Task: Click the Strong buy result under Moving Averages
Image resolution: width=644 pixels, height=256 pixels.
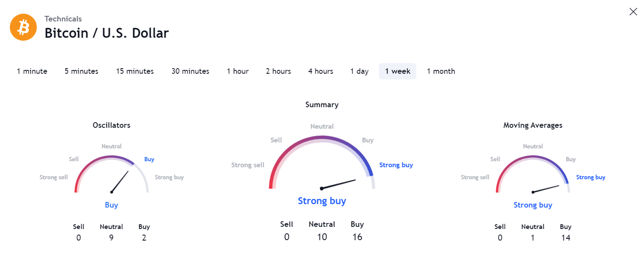Action: [x=533, y=205]
